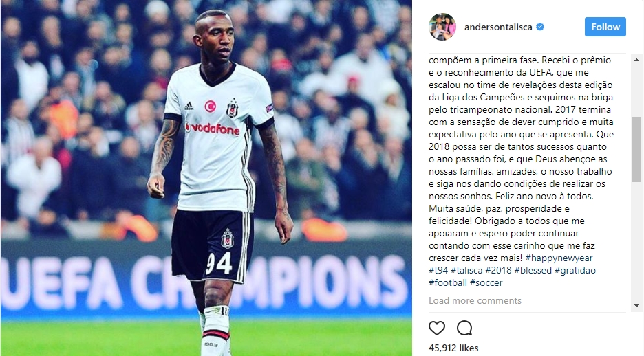Screen dimensions: 644x356
Task: Click the caption scrollbar down arrow
Action: tap(636, 306)
